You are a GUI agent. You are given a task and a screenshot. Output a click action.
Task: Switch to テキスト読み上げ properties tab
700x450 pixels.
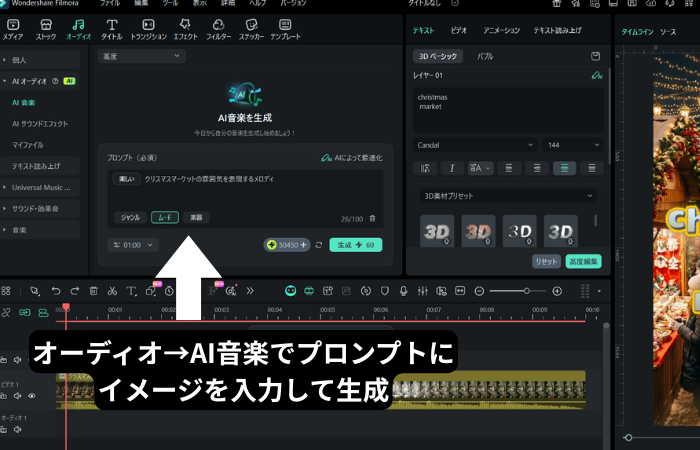pos(557,30)
